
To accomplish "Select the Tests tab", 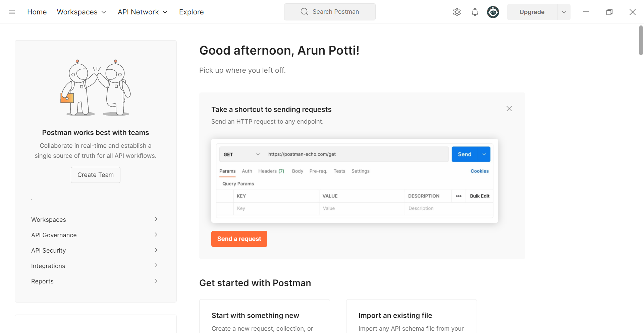I will click(339, 171).
